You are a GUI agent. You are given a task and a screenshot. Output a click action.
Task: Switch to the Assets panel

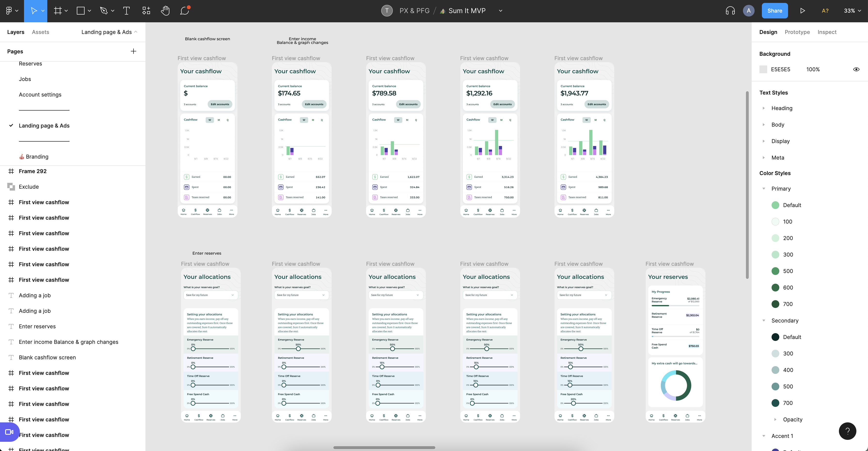[x=40, y=32]
